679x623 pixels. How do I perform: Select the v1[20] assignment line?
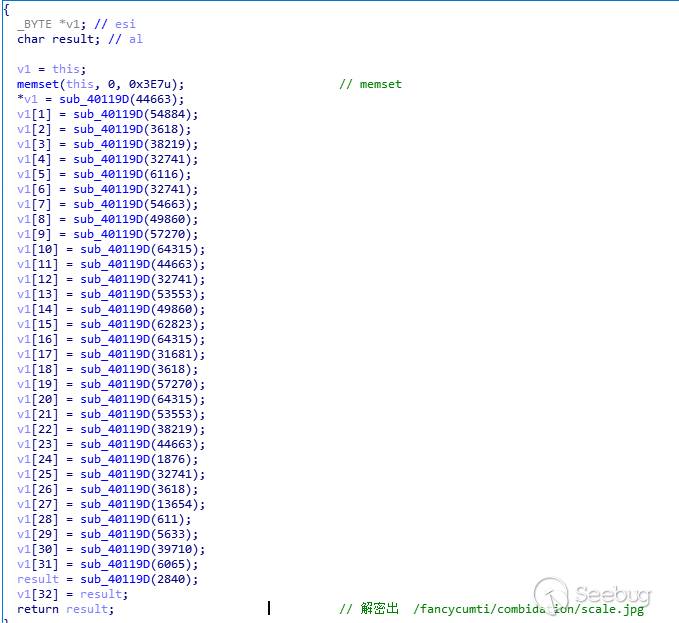111,400
